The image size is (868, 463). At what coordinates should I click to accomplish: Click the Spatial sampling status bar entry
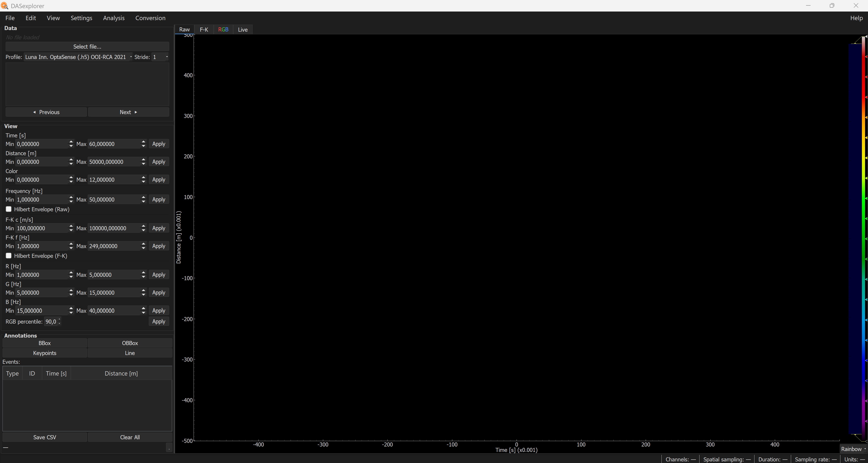727,459
